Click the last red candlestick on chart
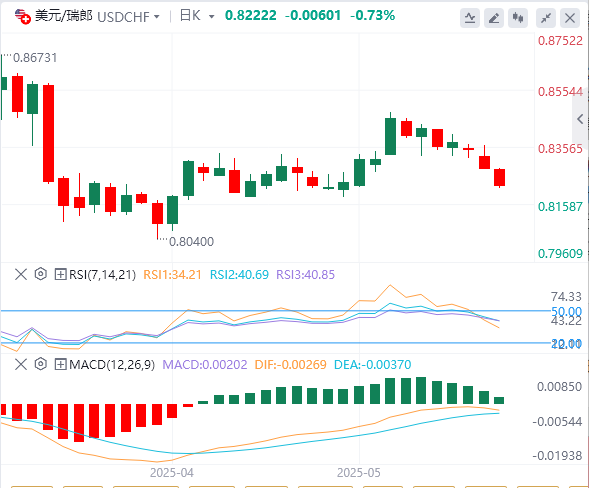Viewport: 589px width, 488px height. (x=499, y=178)
